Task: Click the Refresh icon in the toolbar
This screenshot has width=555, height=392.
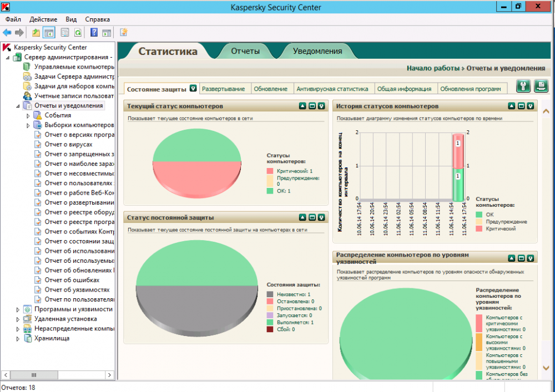Action: (x=78, y=33)
